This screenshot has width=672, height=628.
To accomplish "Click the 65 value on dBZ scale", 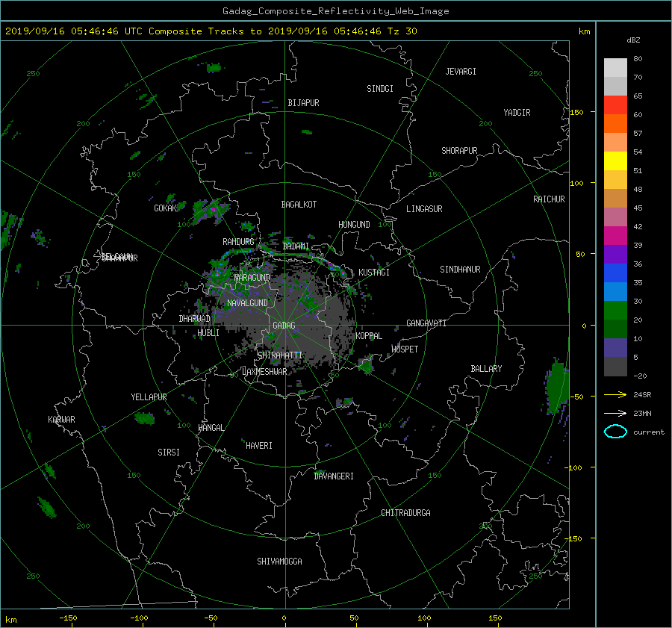I will [x=638, y=96].
